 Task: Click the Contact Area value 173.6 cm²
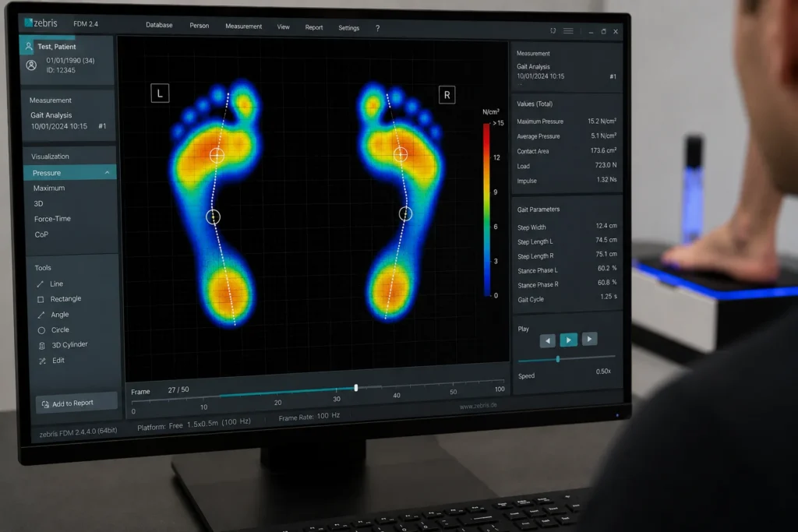tap(603, 150)
